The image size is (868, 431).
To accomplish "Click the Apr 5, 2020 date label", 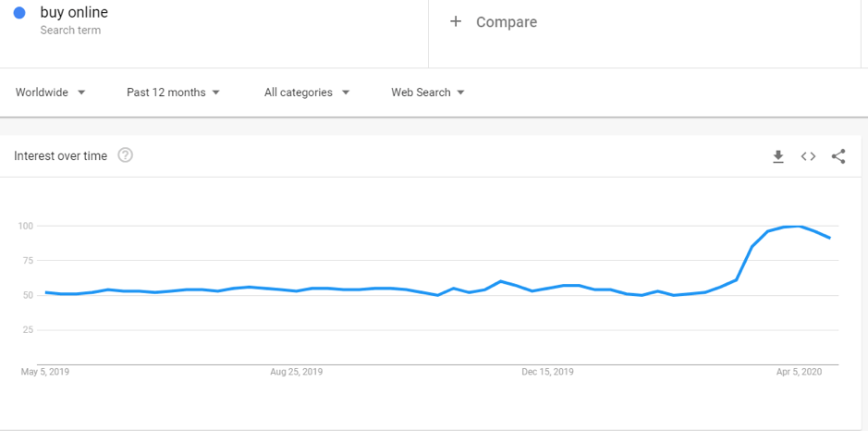I will pos(800,373).
